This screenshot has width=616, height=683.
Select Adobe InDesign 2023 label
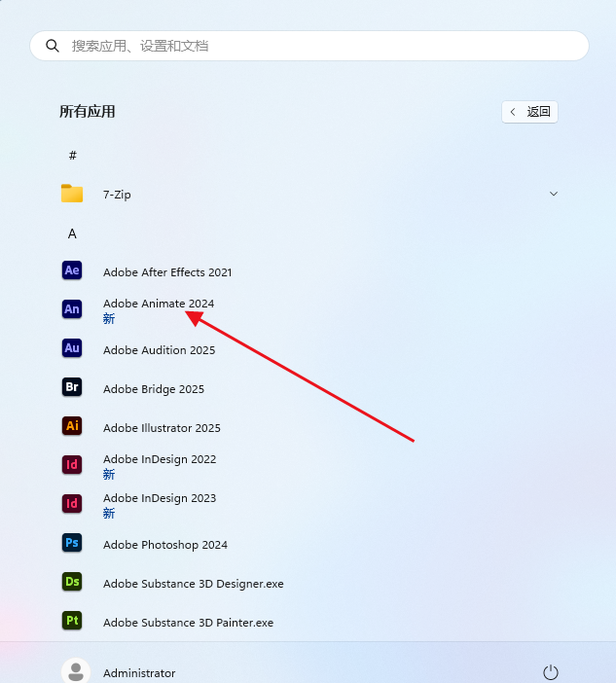[160, 498]
